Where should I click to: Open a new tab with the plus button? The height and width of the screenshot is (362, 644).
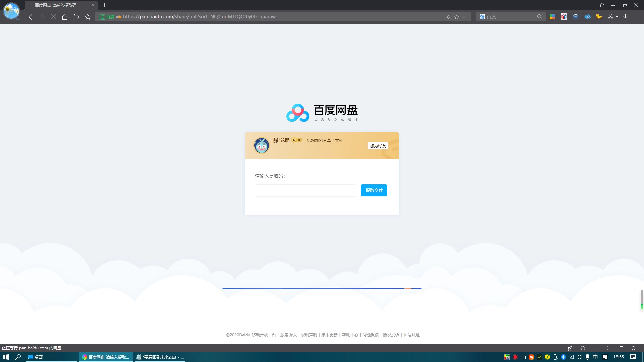tap(104, 5)
